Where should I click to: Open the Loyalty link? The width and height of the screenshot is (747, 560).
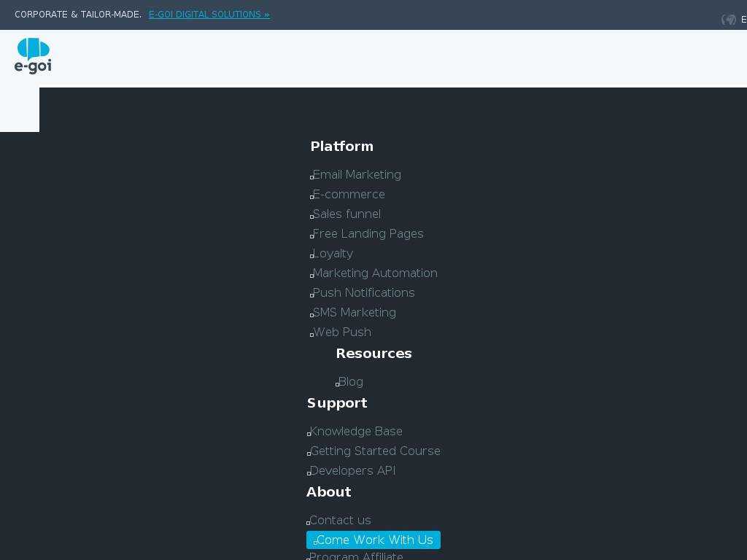tap(333, 253)
